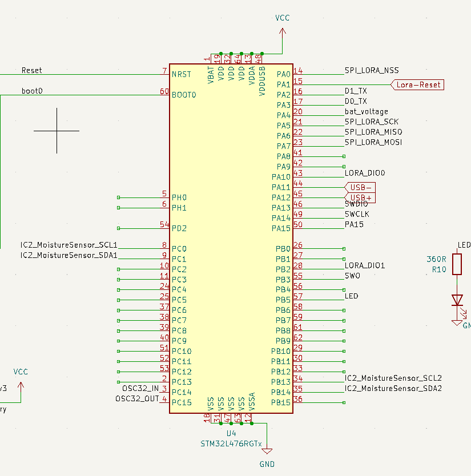Click the IC2_MoistureSensor_SDA1 label
The width and height of the screenshot is (471, 476).
[69, 255]
